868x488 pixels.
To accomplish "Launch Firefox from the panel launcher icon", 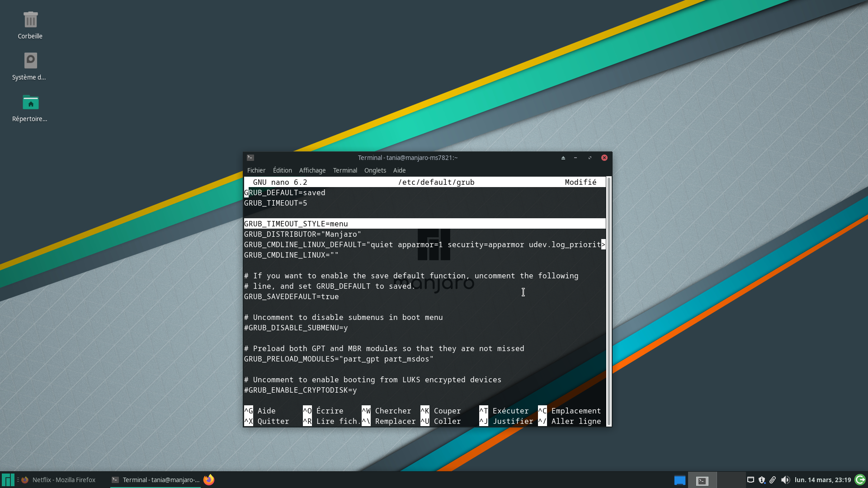I will tap(208, 480).
